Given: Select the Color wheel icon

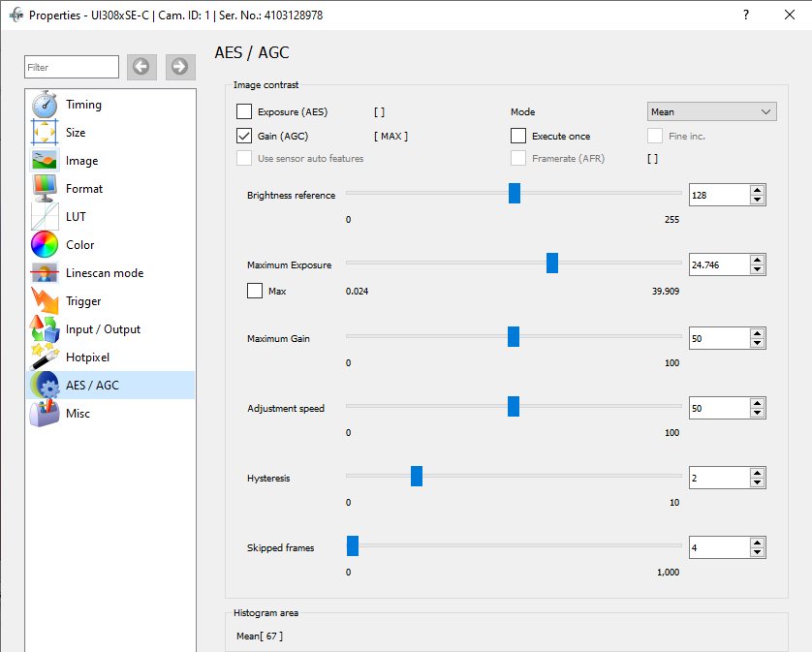Looking at the screenshot, I should (x=45, y=244).
